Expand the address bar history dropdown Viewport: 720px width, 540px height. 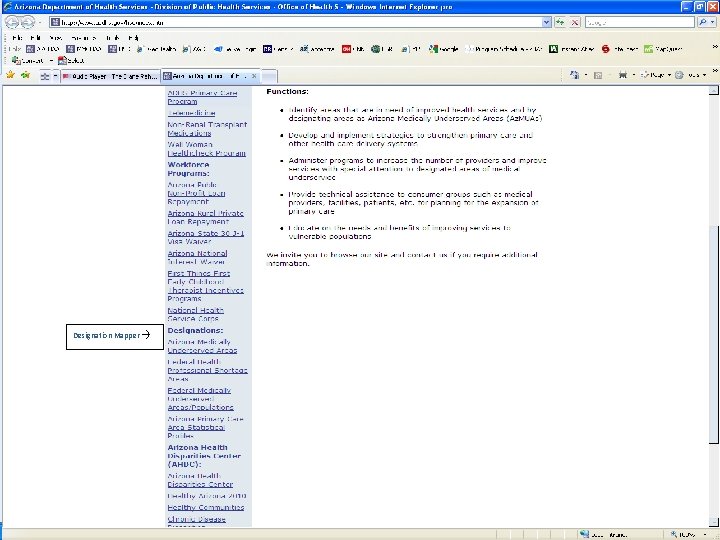pos(546,22)
